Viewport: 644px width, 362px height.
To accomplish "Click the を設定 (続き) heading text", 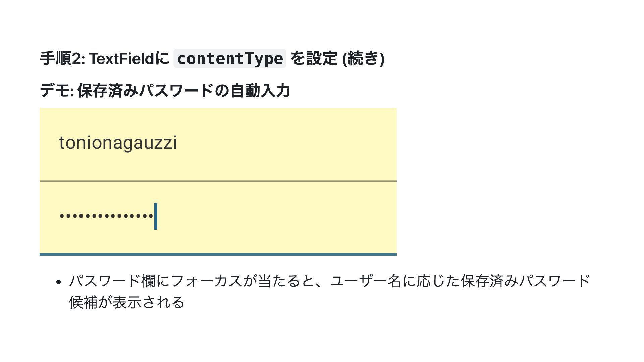I will click(337, 59).
